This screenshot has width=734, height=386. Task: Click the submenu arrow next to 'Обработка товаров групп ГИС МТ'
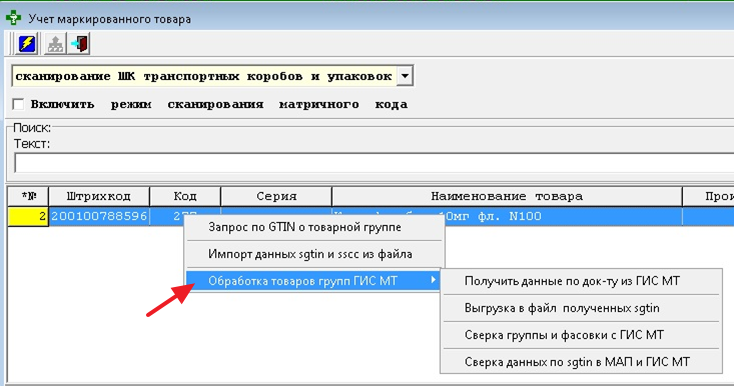[433, 280]
